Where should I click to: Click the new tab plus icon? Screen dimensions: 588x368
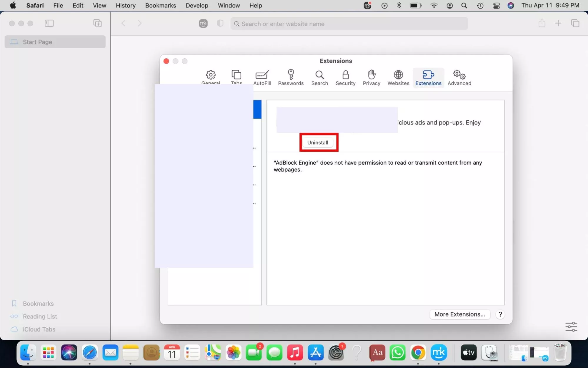click(558, 23)
